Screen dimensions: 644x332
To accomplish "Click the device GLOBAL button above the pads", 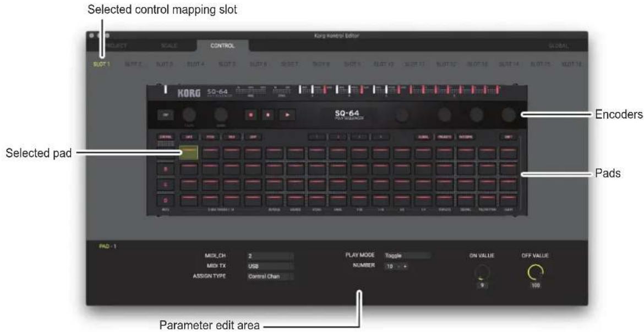I will click(423, 137).
